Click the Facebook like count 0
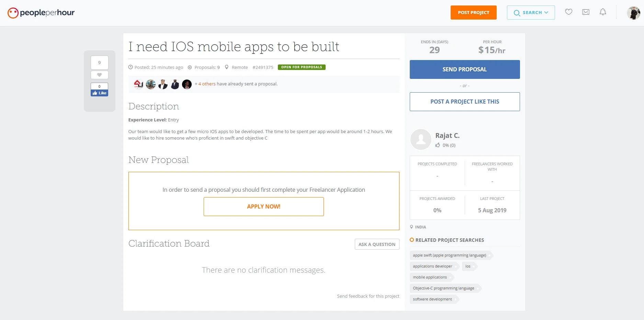Screen dimensions: 644x320 pyautogui.click(x=100, y=86)
